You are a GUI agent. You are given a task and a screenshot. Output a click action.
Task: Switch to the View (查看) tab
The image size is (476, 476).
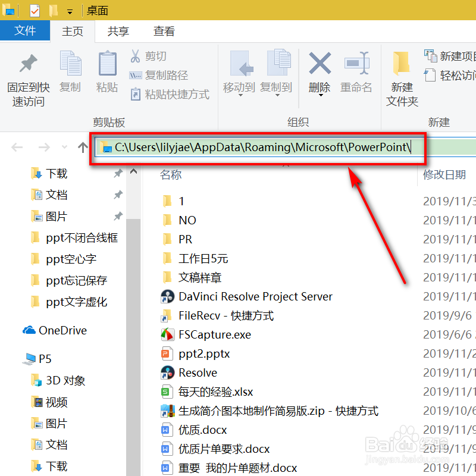164,31
